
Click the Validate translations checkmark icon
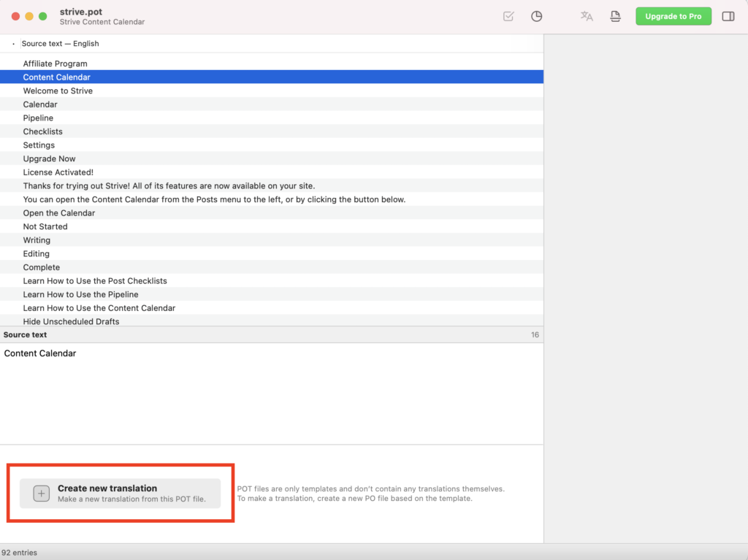click(508, 16)
